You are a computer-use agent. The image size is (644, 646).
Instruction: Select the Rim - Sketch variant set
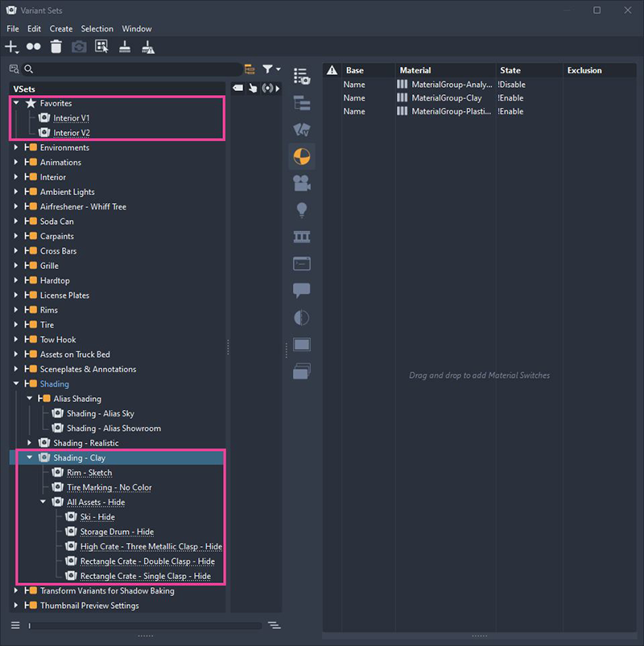89,473
